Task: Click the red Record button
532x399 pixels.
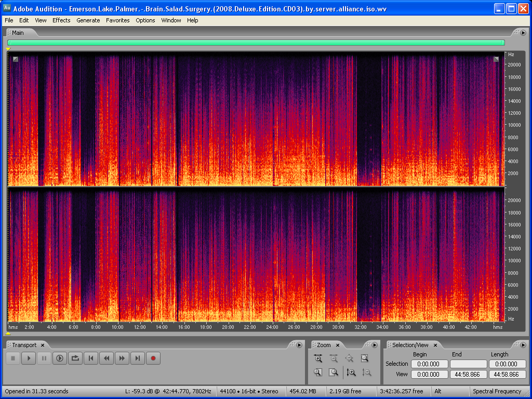Action: (153, 358)
